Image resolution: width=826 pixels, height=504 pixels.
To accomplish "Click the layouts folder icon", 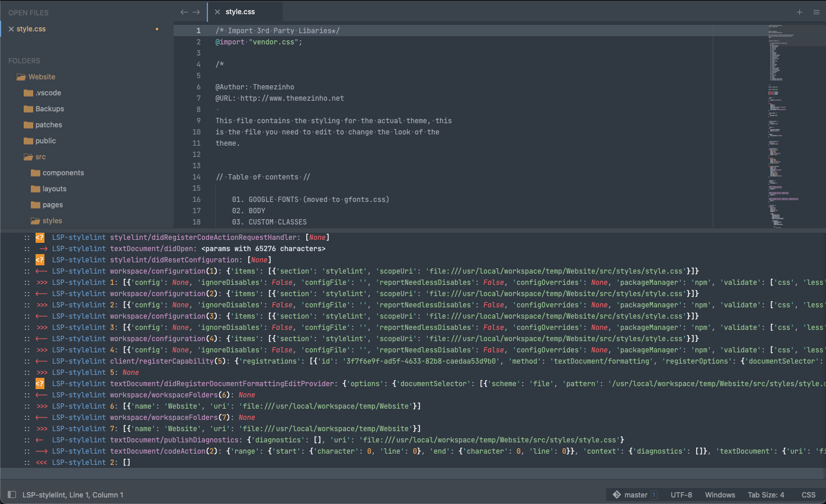I will pos(35,189).
